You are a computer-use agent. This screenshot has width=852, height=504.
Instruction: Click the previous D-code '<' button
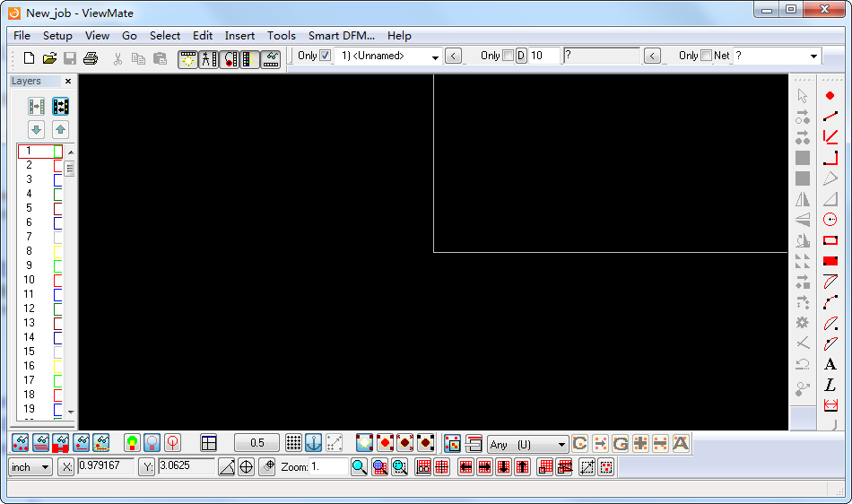[x=652, y=56]
